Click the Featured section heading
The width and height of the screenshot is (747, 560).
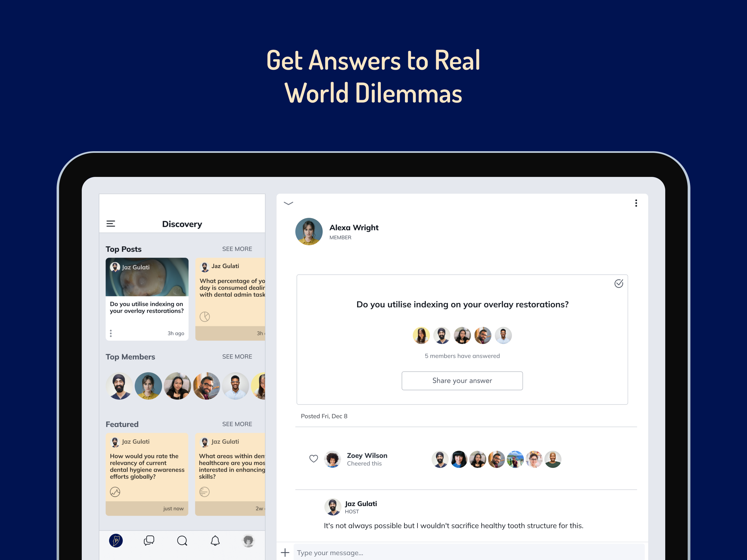point(122,424)
